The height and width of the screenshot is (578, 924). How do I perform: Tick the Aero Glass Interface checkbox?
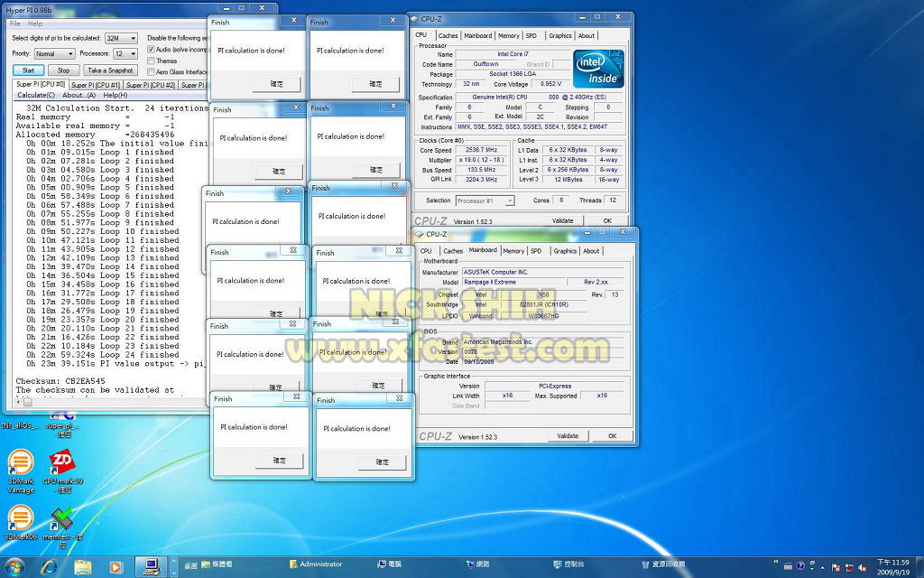(151, 71)
